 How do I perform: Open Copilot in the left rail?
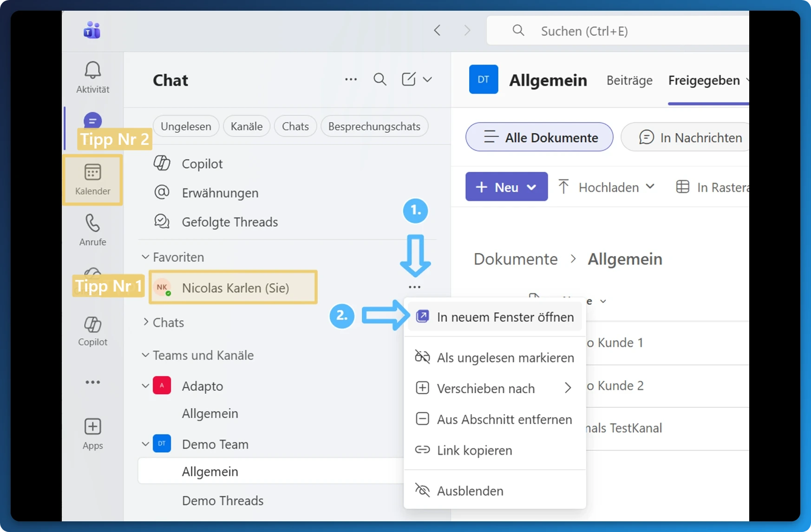92,331
